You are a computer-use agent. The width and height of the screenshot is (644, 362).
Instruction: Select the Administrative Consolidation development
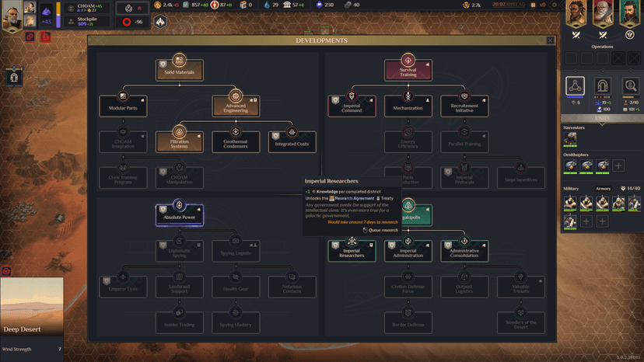(x=464, y=251)
